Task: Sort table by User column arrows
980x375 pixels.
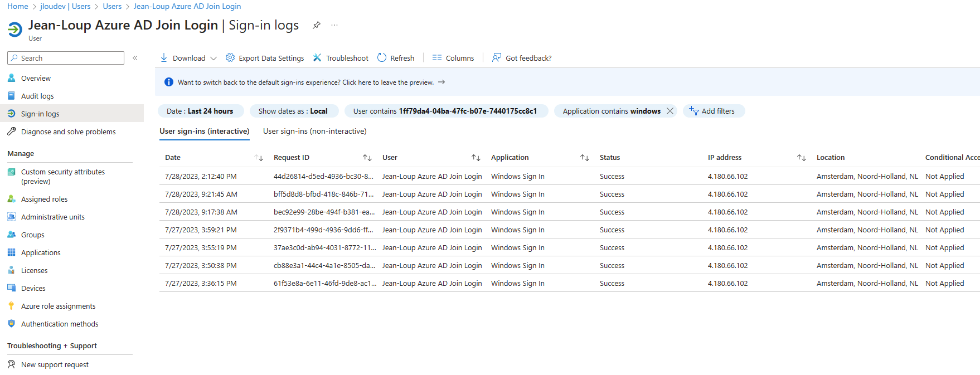Action: 476,158
